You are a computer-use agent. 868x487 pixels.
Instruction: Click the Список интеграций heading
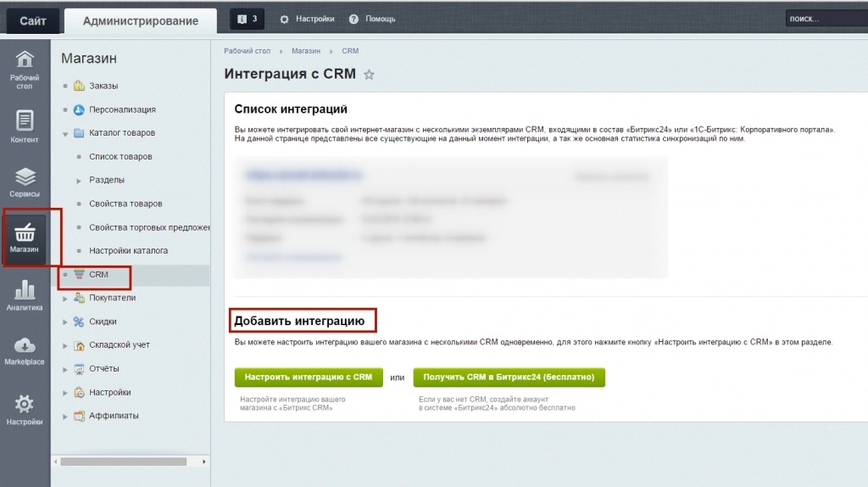point(291,109)
